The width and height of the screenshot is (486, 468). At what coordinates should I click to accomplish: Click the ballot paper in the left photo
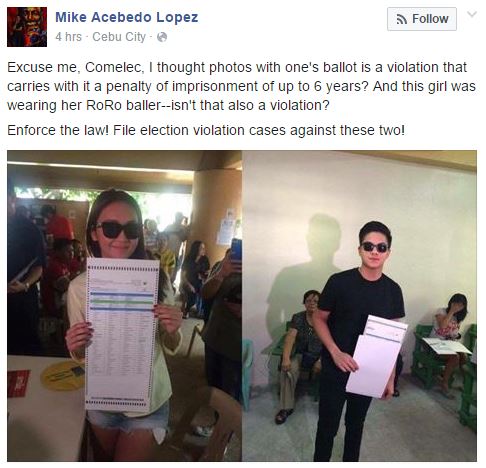[122, 334]
